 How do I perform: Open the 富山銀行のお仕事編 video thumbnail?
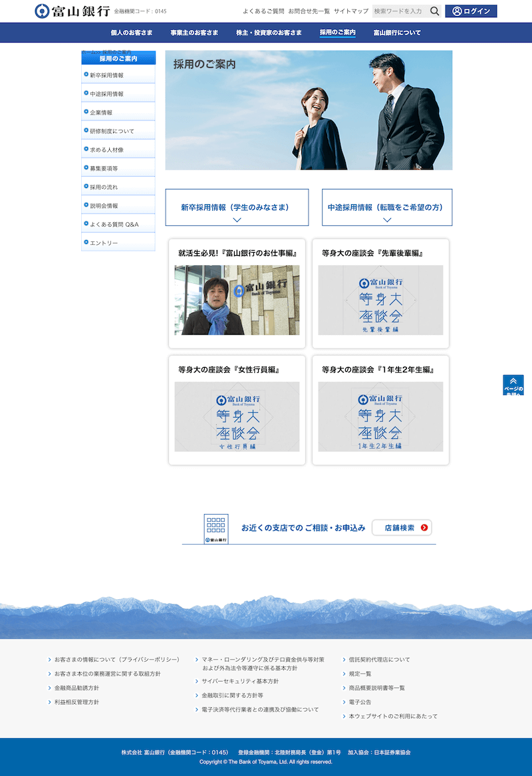click(x=237, y=300)
